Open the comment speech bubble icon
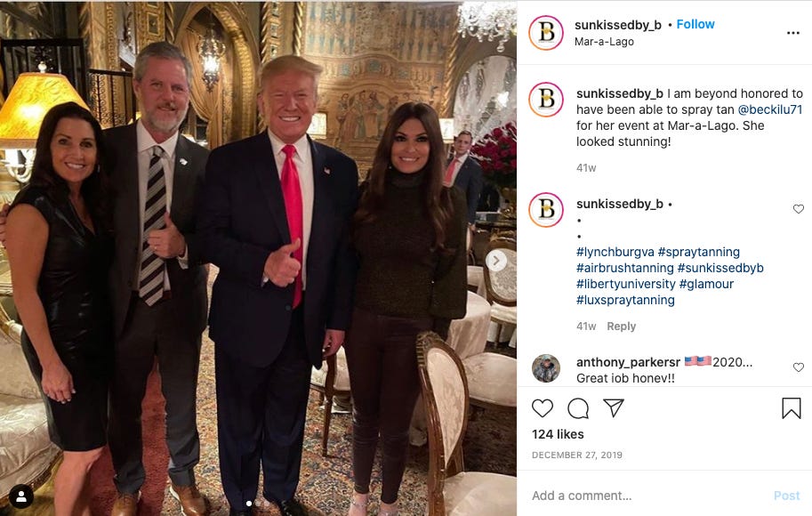812x516 pixels. [x=578, y=408]
